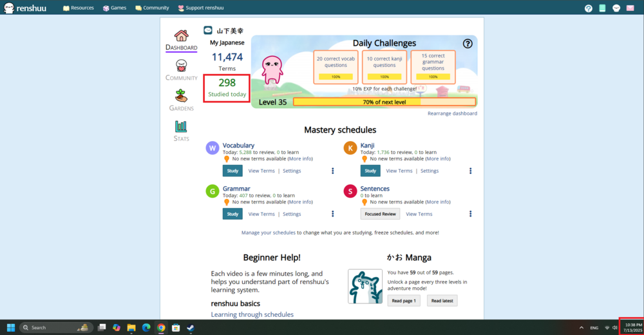The width and height of the screenshot is (644, 335).
Task: Open Vocabulary View Terms link
Action: pos(261,171)
